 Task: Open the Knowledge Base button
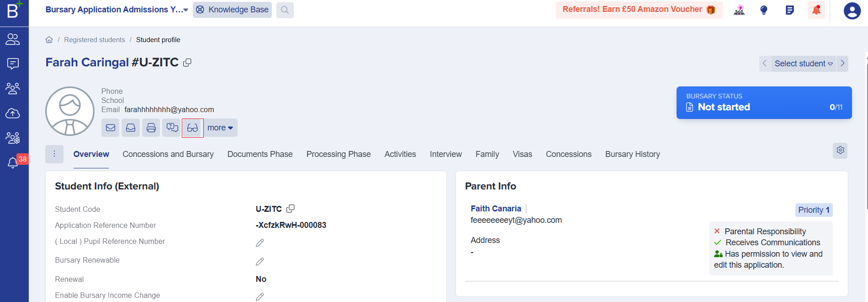tap(232, 10)
